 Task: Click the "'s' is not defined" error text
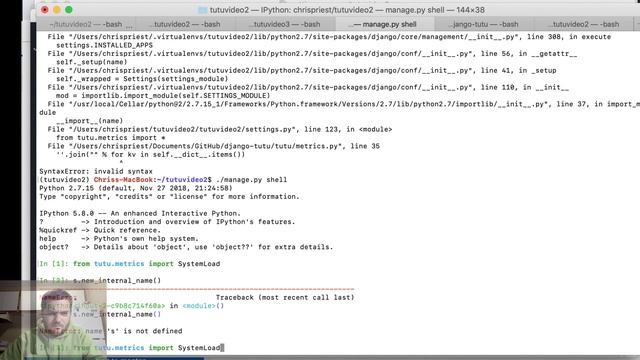(x=145, y=331)
